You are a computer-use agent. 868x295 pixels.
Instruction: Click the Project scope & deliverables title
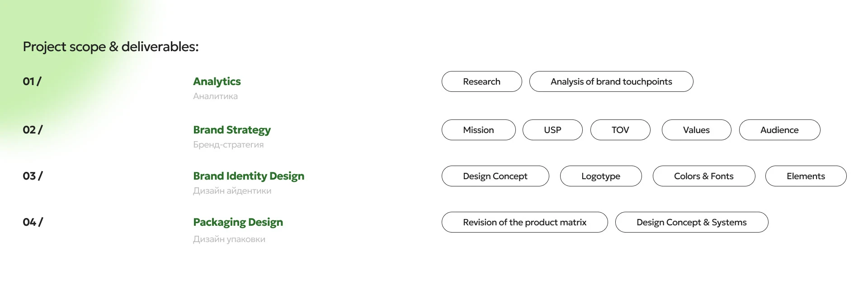point(111,47)
